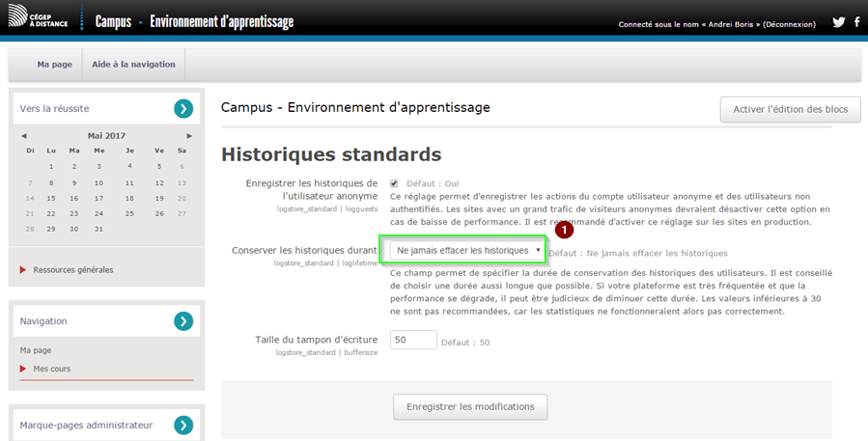Viewport: 868px width, 441px height.
Task: Collapse the Vers la réussite block
Action: tap(183, 109)
